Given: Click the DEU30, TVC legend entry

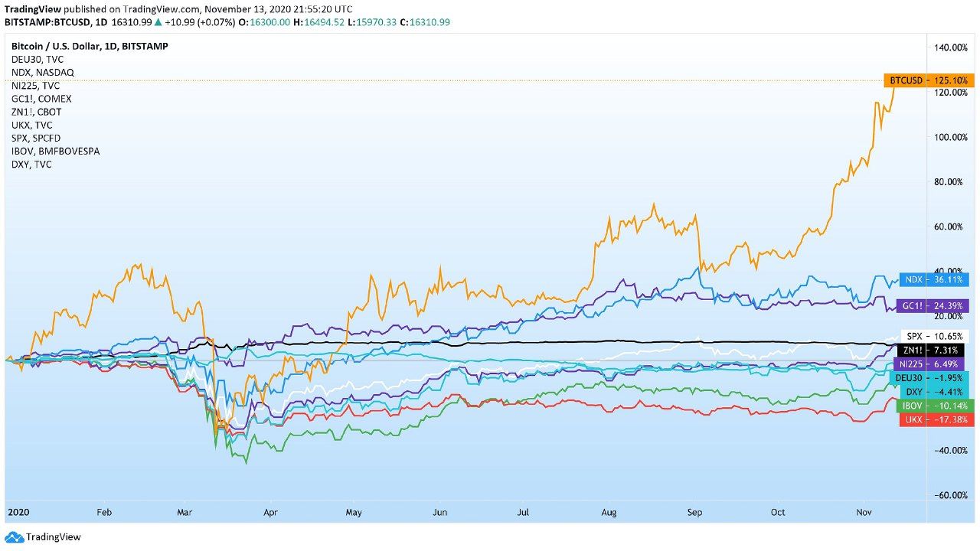Looking at the screenshot, I should (37, 59).
